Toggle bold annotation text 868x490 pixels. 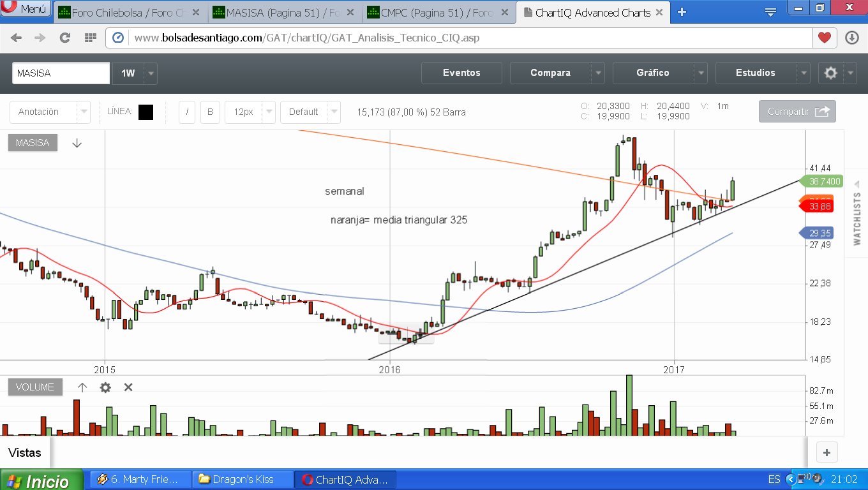point(210,112)
